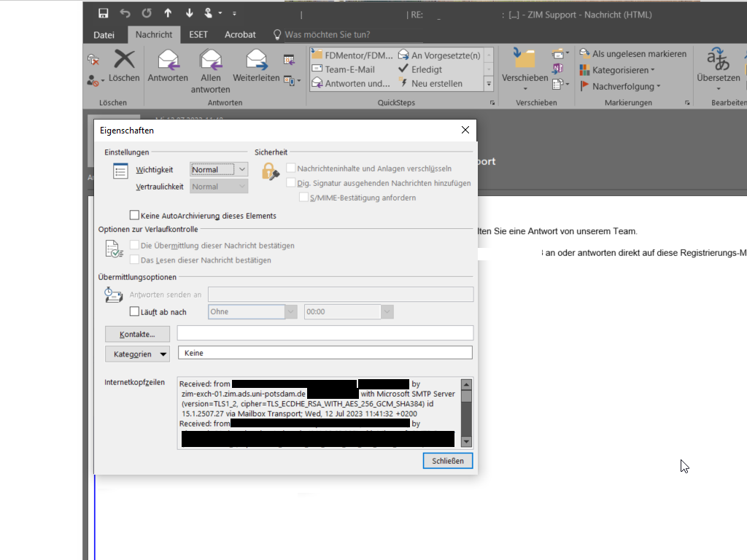
Task: Check the Läuft ab nach checkbox
Action: point(134,312)
